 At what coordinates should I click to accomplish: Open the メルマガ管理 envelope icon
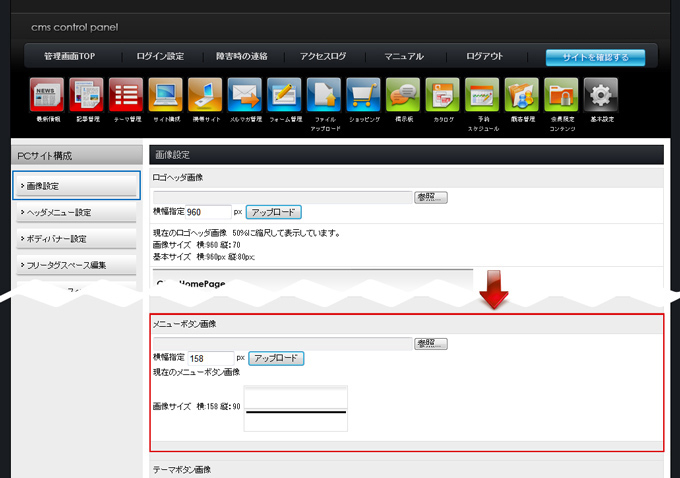[x=245, y=96]
